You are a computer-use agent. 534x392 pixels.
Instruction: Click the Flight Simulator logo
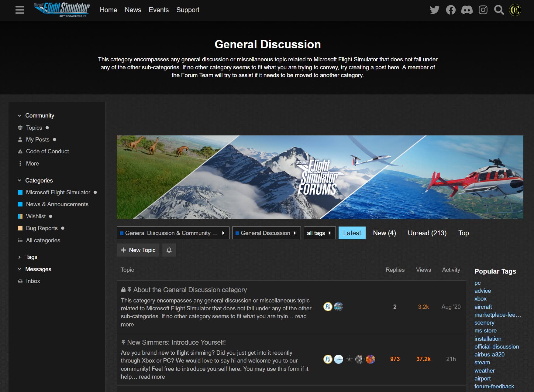(62, 10)
